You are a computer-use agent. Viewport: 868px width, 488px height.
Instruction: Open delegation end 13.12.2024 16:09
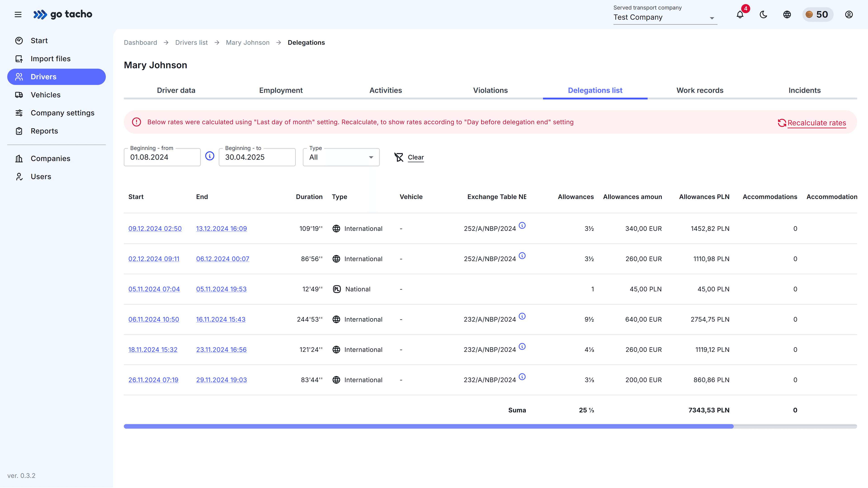(221, 229)
